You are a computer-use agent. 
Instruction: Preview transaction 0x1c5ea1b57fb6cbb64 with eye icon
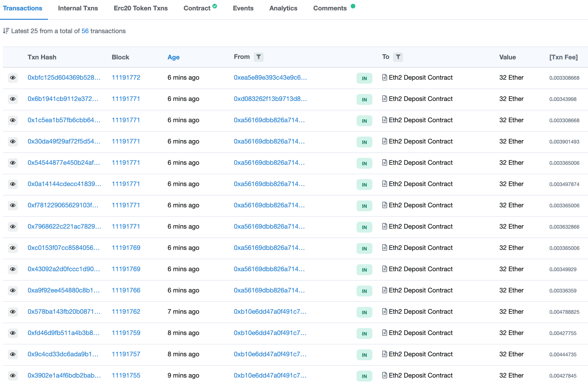pos(13,120)
